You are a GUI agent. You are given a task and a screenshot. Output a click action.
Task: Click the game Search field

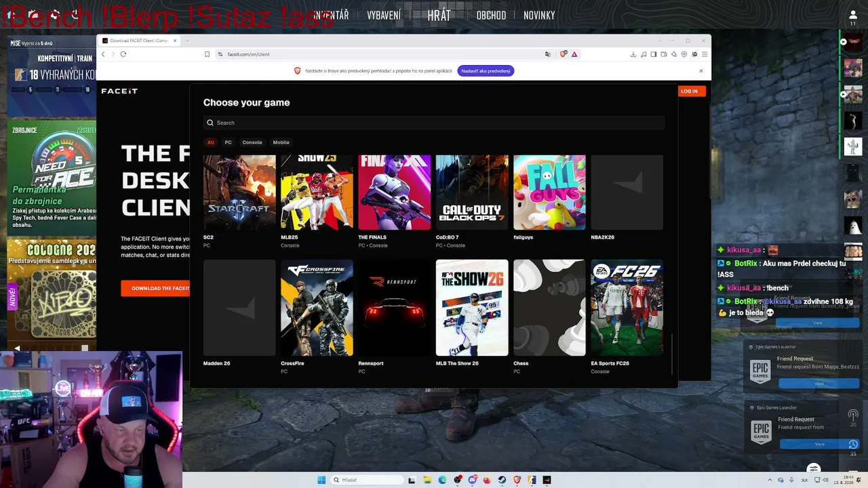tap(434, 123)
